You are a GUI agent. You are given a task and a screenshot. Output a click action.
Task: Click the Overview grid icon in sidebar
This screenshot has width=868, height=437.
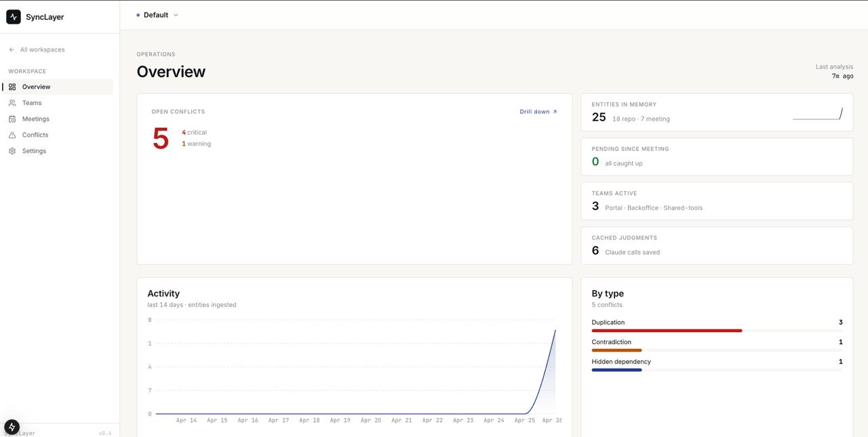click(x=12, y=87)
